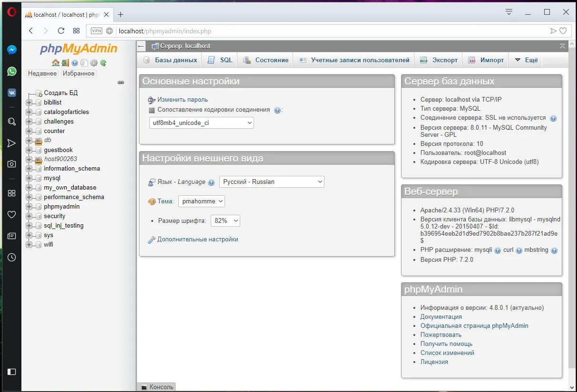Viewport: 577px width, 392px height.
Task: Open navigation panel settings gear icon
Action: click(x=94, y=63)
